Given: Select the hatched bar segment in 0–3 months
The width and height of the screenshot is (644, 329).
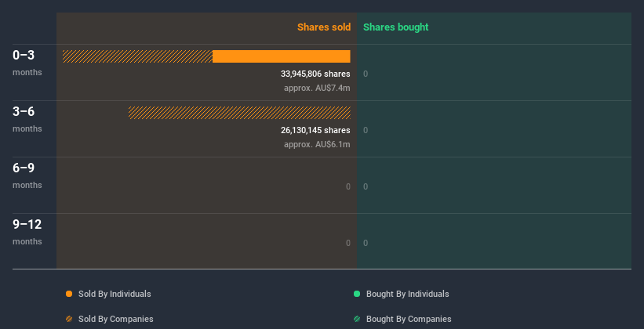Looking at the screenshot, I should coord(137,56).
